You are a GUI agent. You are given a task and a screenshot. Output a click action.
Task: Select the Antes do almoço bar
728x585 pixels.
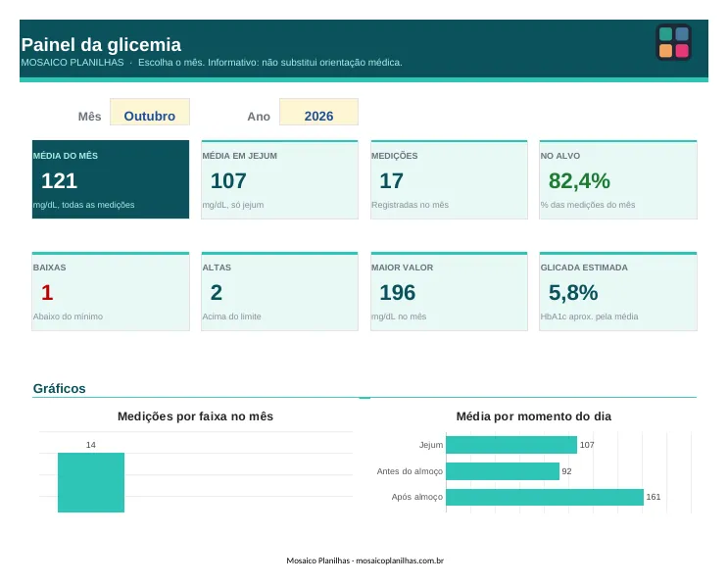(x=503, y=471)
